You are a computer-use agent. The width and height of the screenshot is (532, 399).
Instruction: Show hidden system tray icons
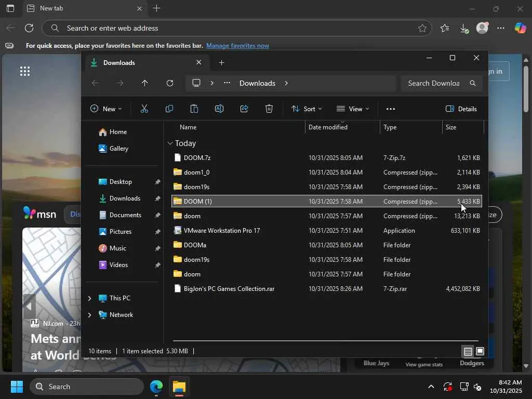431,387
